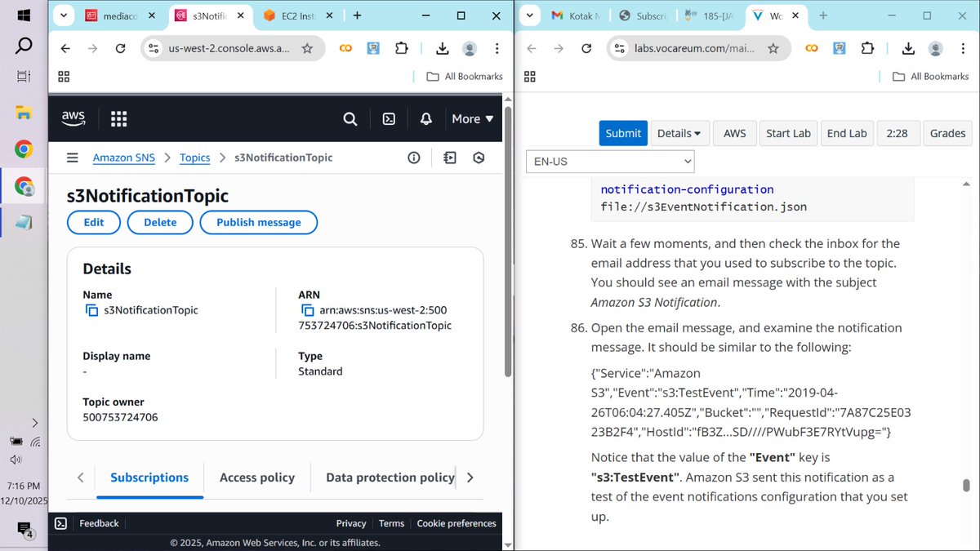The width and height of the screenshot is (980, 551).
Task: Open the EN-US language selector
Action: click(x=610, y=161)
